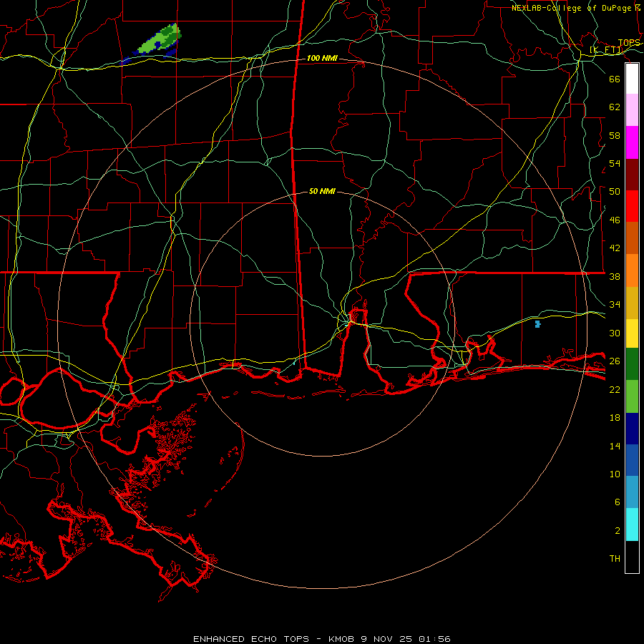Viewport: 644px width, 644px height.
Task: Click the "66" scale value
Action: [x=615, y=79]
